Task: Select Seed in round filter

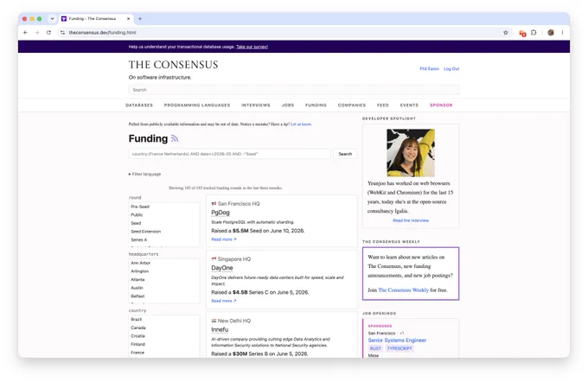Action: 136,224
